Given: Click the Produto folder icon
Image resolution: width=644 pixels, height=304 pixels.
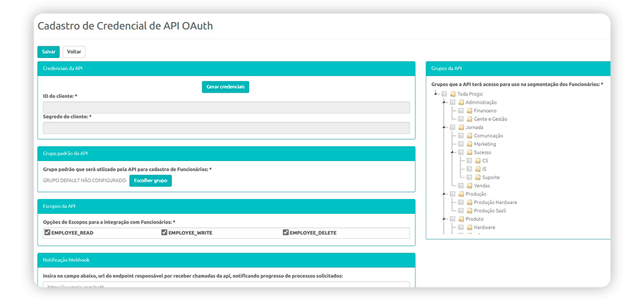Looking at the screenshot, I should tap(461, 219).
